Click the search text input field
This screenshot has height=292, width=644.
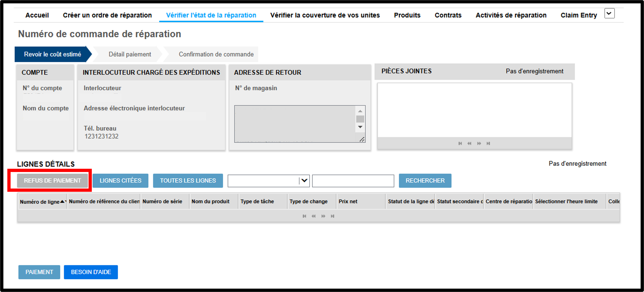point(353,181)
